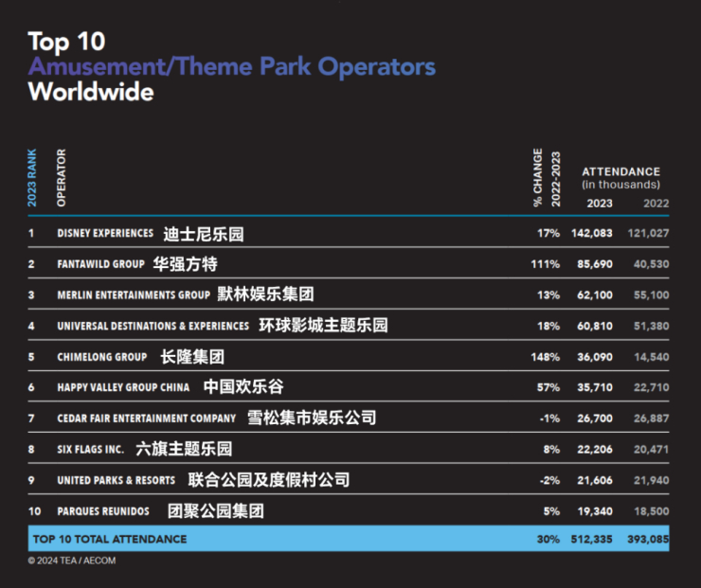Click the '2023' attendance column label

tap(600, 204)
